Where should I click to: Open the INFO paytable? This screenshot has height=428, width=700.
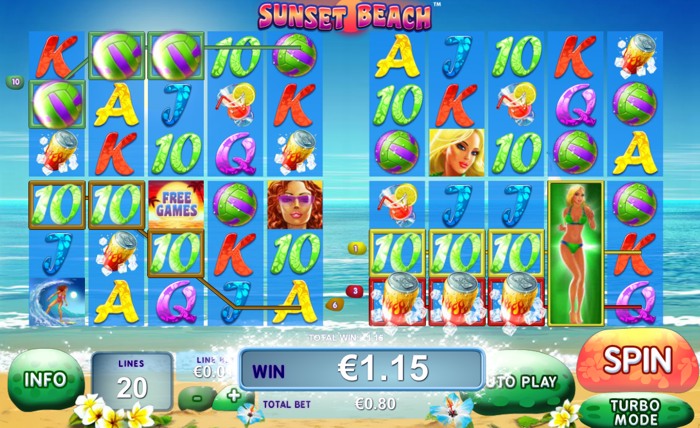(46, 380)
